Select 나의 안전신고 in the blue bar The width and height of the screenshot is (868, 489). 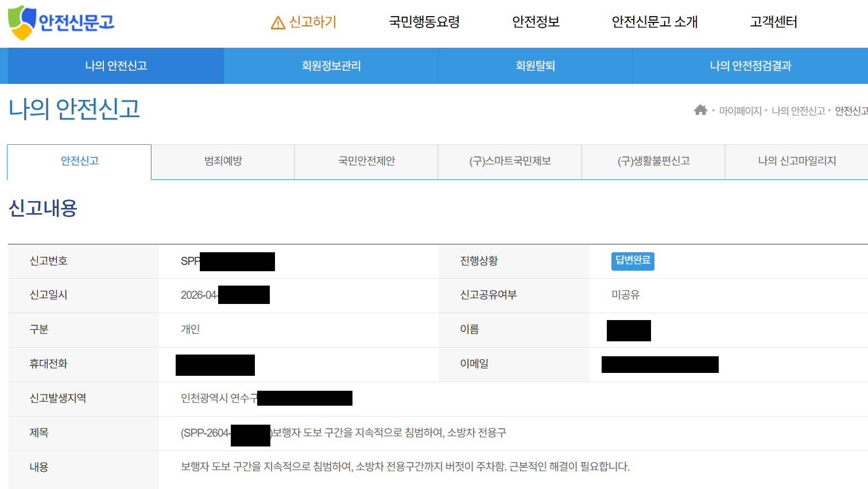[x=116, y=66]
